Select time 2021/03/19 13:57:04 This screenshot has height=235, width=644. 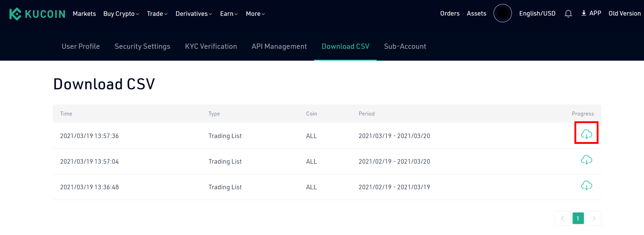[89, 162]
